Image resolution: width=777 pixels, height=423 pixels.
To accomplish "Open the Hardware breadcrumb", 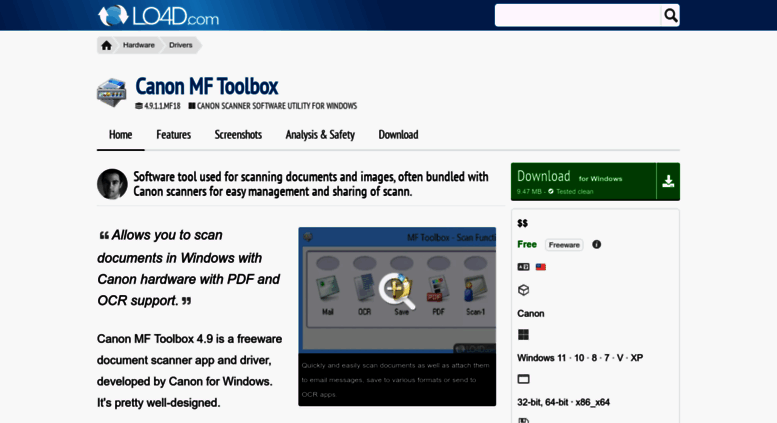I will tap(139, 45).
